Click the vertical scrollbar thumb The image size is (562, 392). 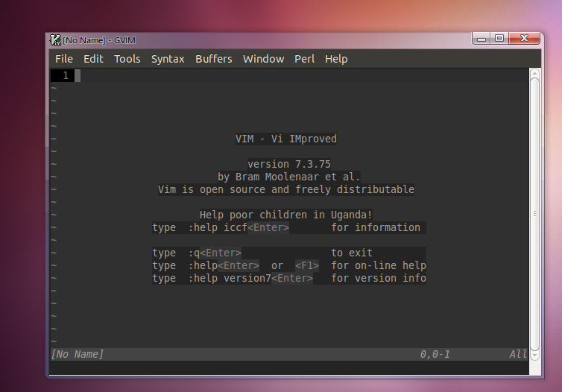[x=534, y=214]
